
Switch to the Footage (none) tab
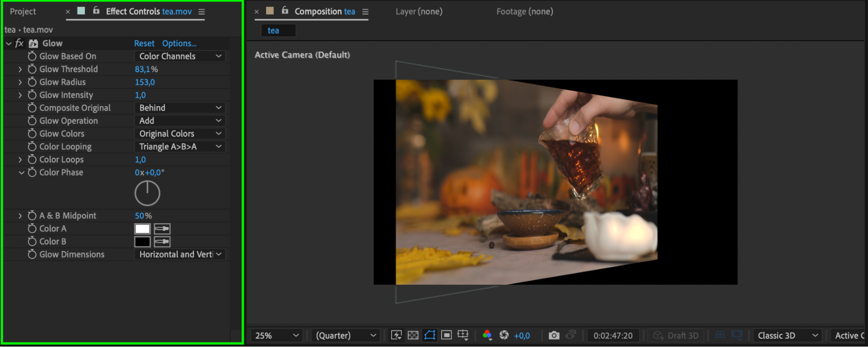pos(525,12)
